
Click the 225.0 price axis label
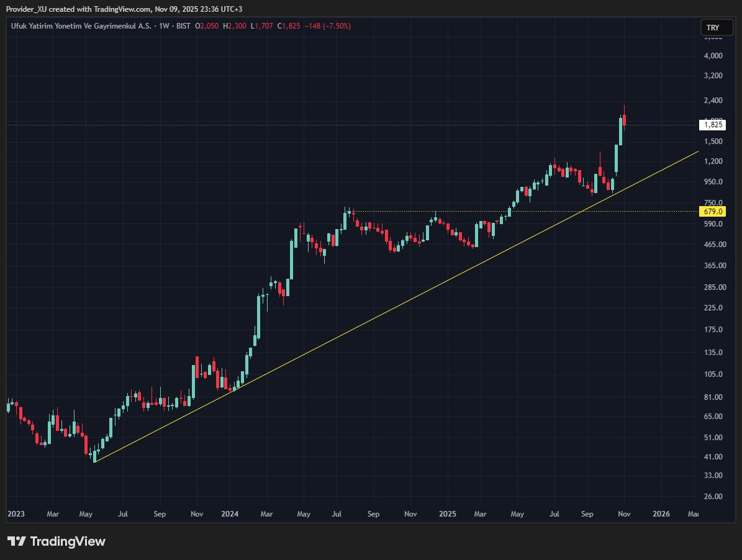pyautogui.click(x=713, y=308)
